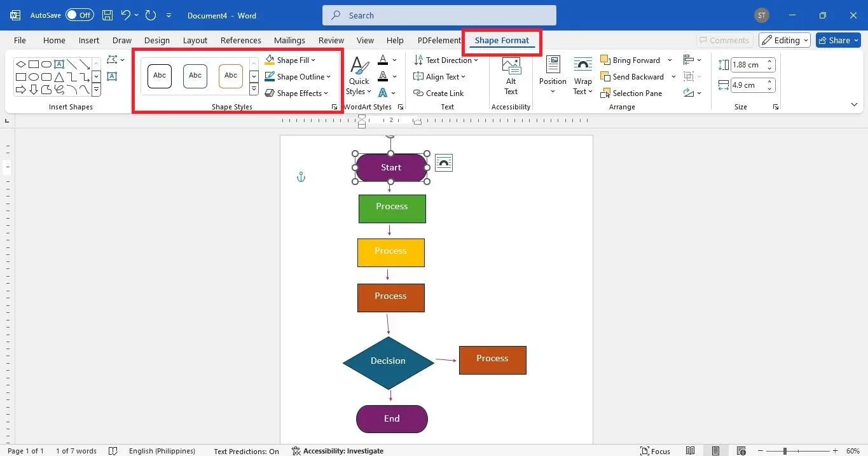
Task: Open the Shape Fill dropdown
Action: click(291, 60)
